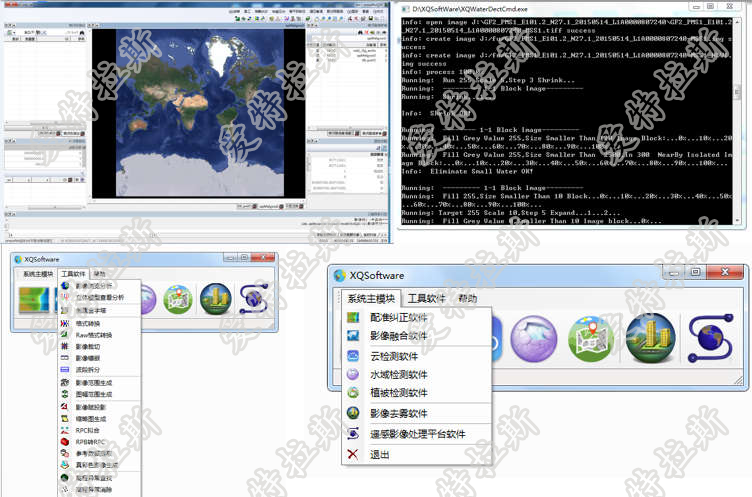Screen dimensions: 752x497
Task: Select 配准纠正软件 from the dropdown menu
Action: [x=398, y=319]
